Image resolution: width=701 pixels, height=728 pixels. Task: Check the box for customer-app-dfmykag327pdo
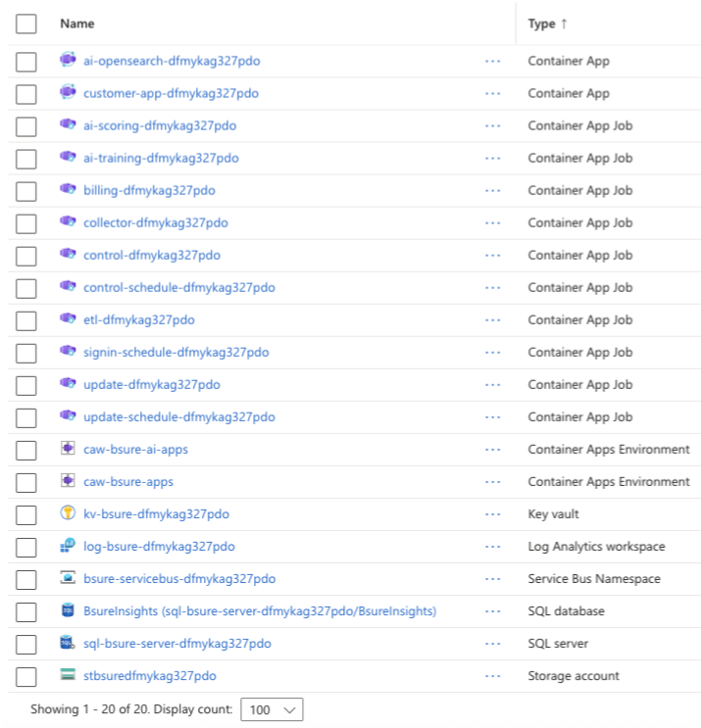pyautogui.click(x=26, y=93)
